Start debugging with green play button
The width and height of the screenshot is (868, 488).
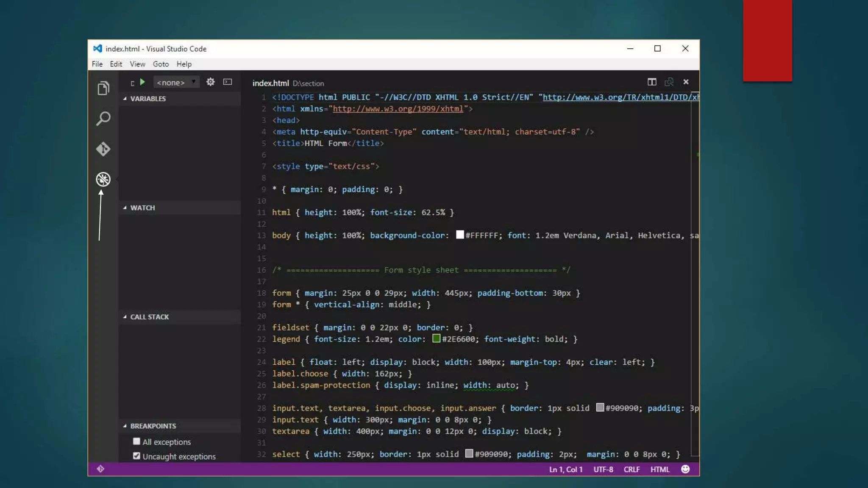point(142,82)
